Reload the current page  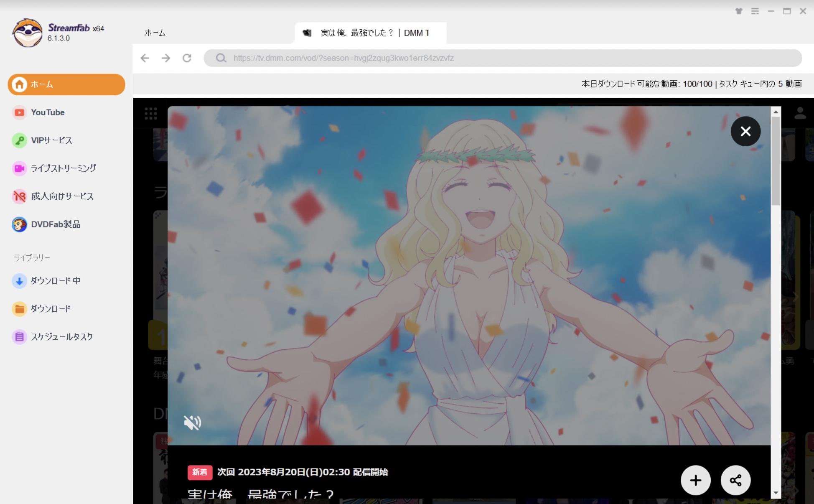pyautogui.click(x=187, y=58)
